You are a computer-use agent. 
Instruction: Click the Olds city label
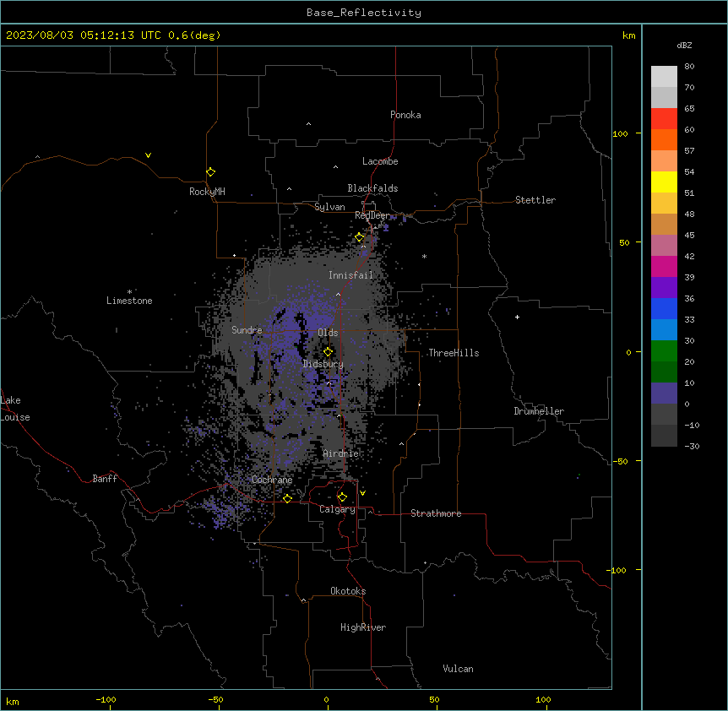coord(328,333)
